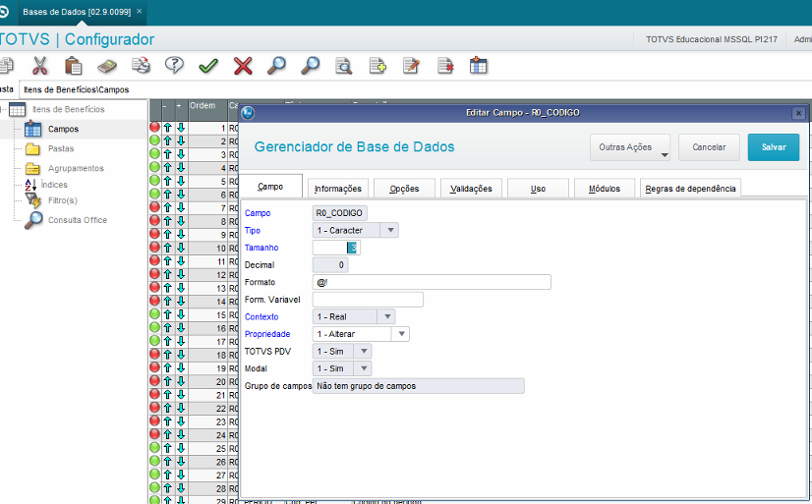Move row 15 up with arrow

coord(168,314)
